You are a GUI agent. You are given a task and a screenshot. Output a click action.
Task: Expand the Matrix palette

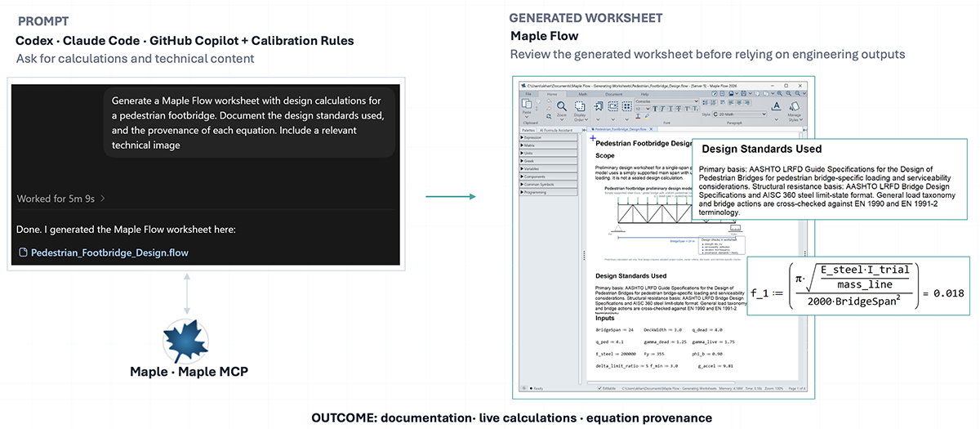[x=548, y=145]
